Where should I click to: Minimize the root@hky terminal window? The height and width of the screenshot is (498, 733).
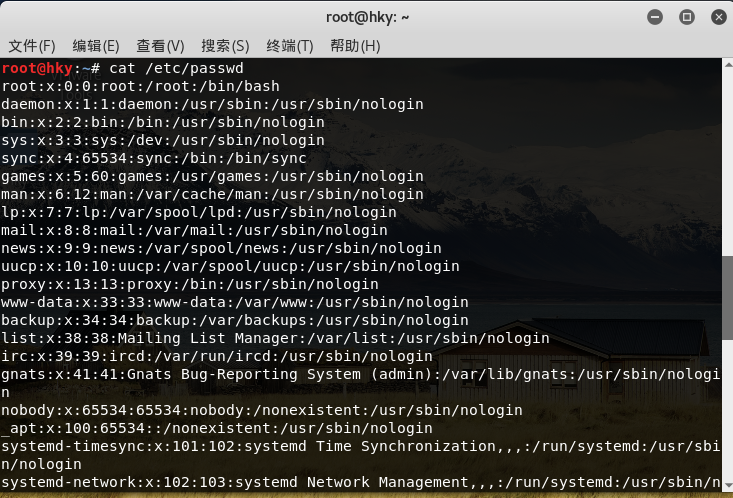point(655,17)
